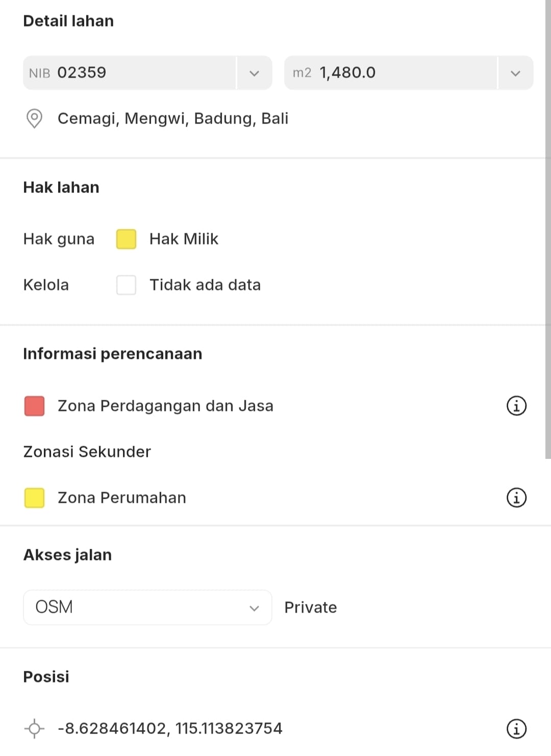551x756 pixels.
Task: Click the red Zona Perdagangan color swatch
Action: pos(34,406)
